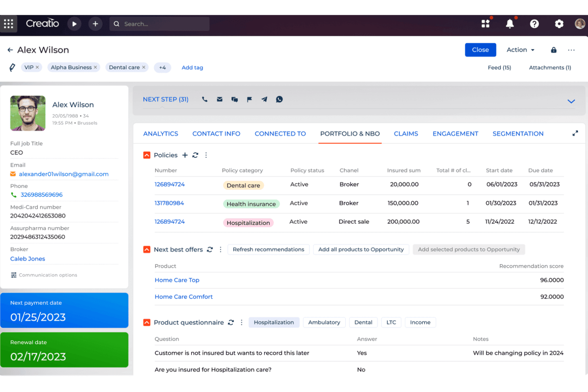Click the Telegram icon in Next Step

tap(264, 99)
